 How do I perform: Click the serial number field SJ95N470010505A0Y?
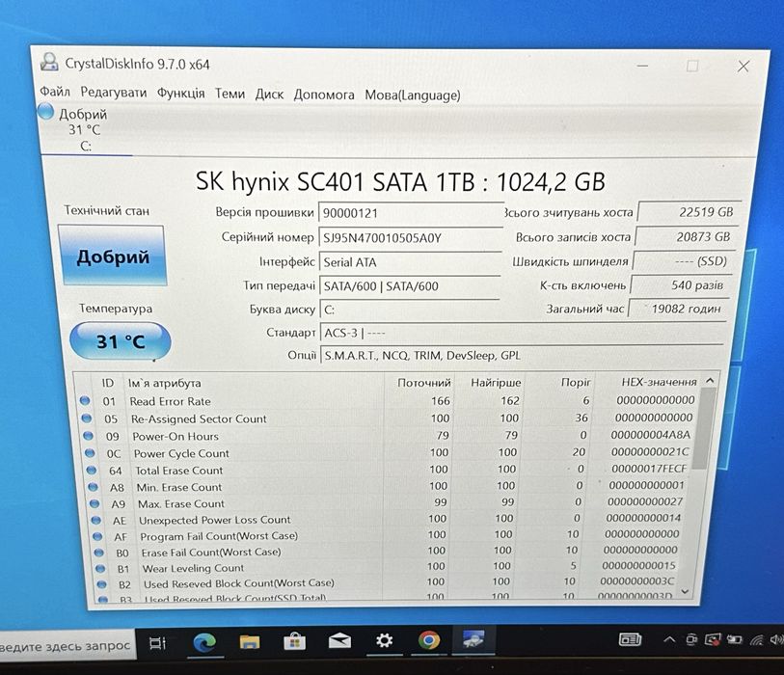point(410,237)
